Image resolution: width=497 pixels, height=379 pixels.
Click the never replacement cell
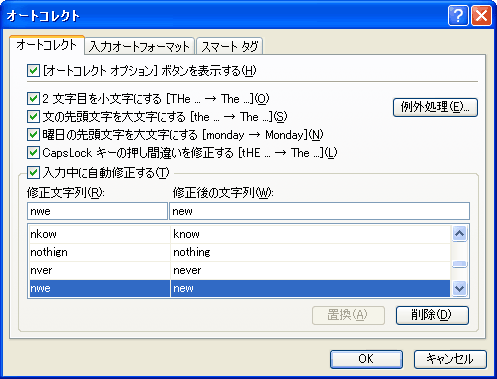pyautogui.click(x=310, y=270)
